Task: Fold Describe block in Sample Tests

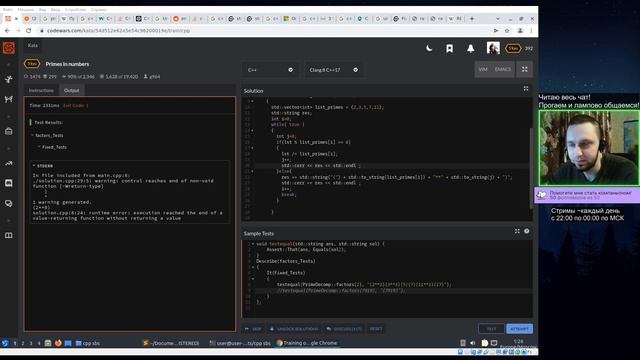Action: (253, 267)
